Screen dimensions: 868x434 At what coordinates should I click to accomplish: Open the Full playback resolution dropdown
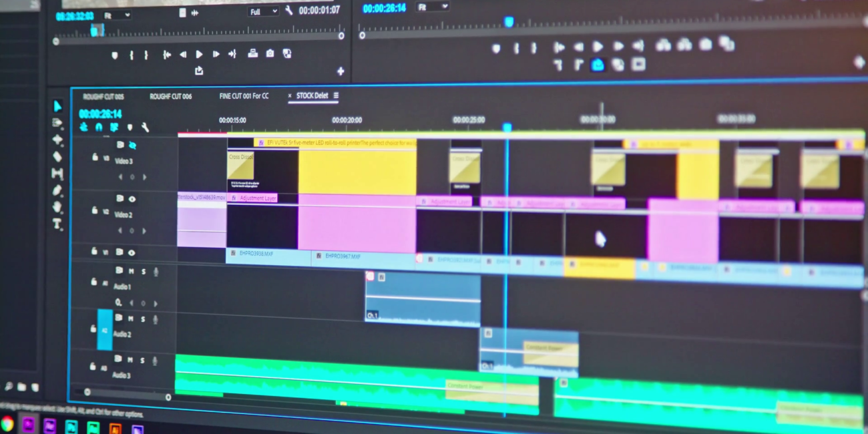click(263, 11)
